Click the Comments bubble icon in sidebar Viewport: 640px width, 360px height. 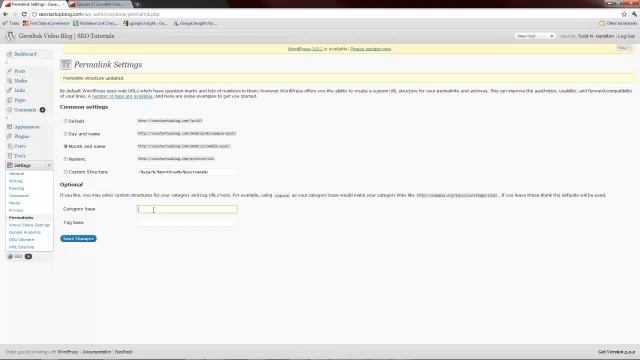tap(10, 110)
